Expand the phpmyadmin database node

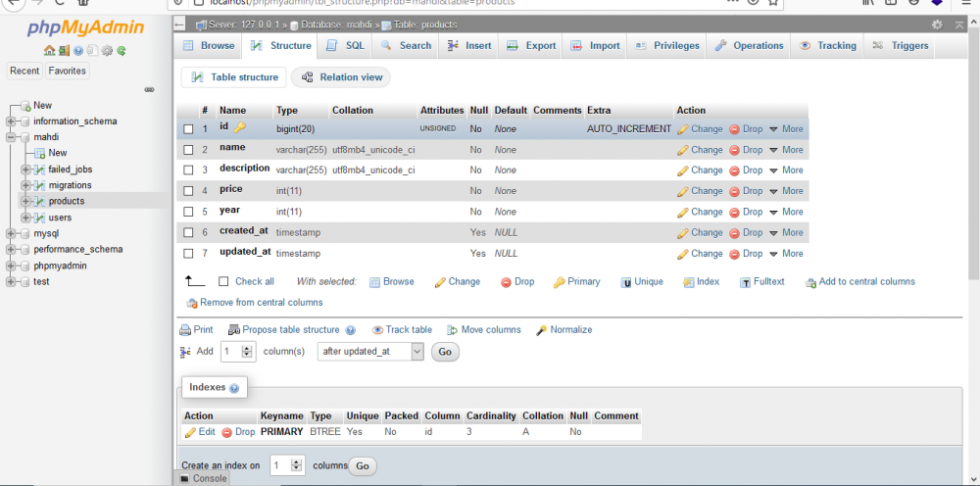pos(11,266)
